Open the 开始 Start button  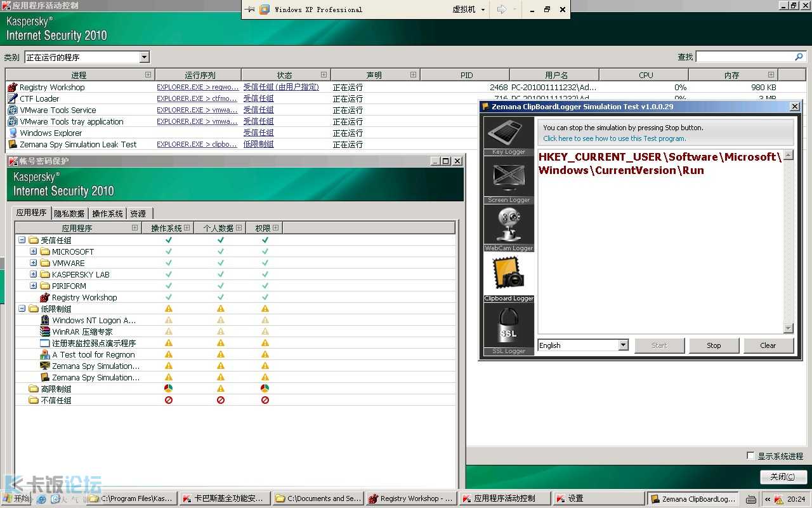click(16, 499)
